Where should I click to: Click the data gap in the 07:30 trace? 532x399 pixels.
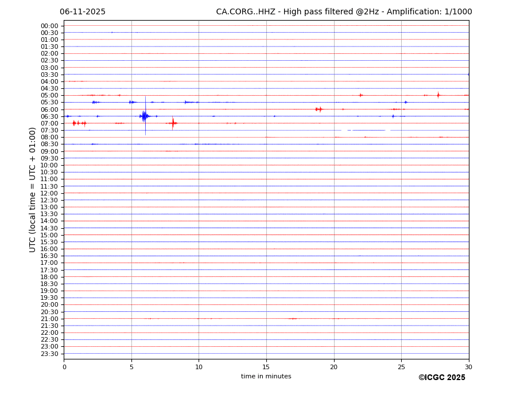pos(345,130)
